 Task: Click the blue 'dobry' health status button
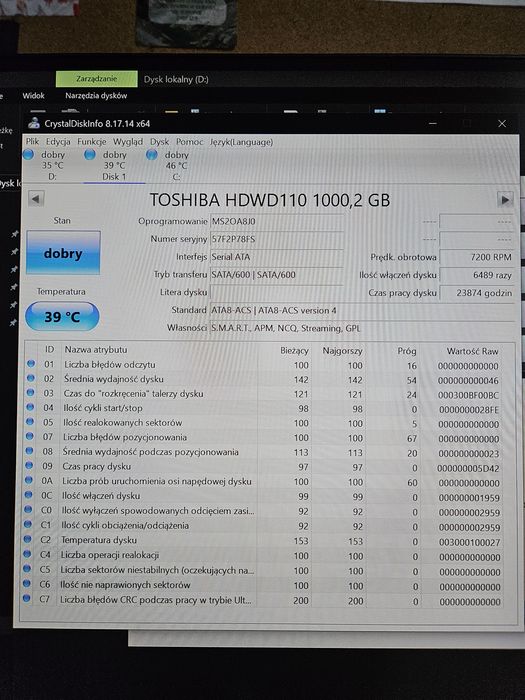point(63,253)
